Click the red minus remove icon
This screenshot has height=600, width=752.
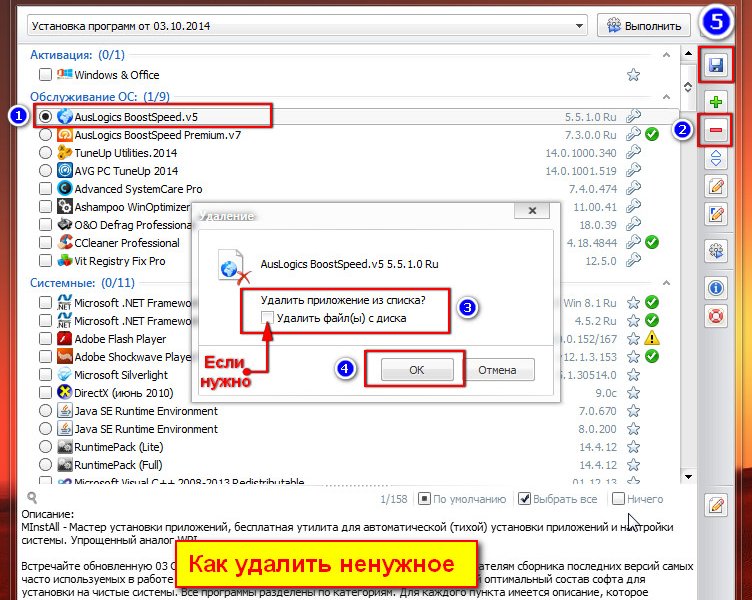pyautogui.click(x=716, y=130)
